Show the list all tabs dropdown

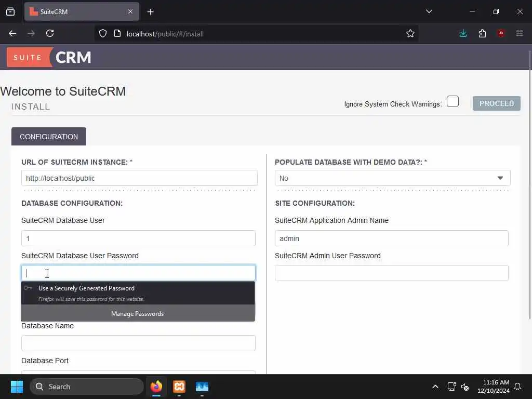pyautogui.click(x=429, y=11)
